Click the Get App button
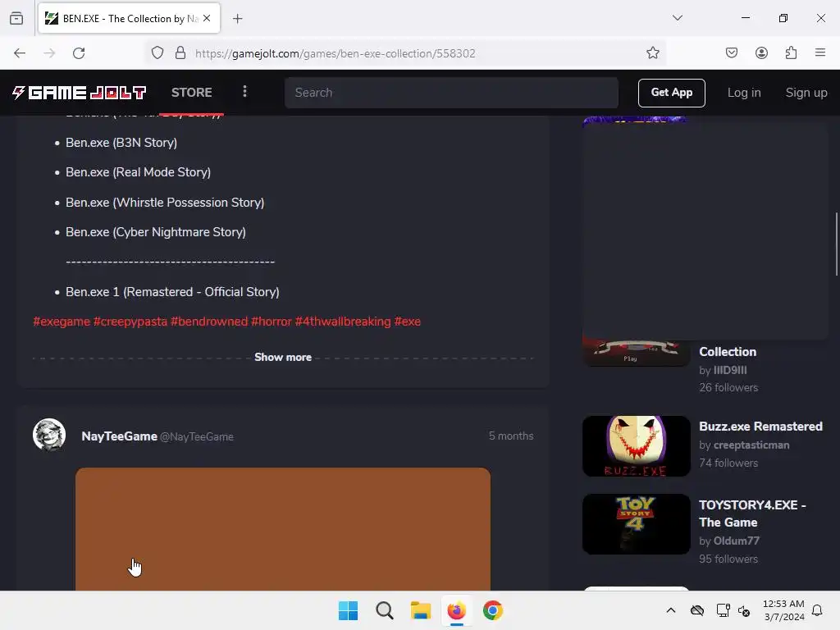Image resolution: width=840 pixels, height=630 pixels. pos(671,93)
